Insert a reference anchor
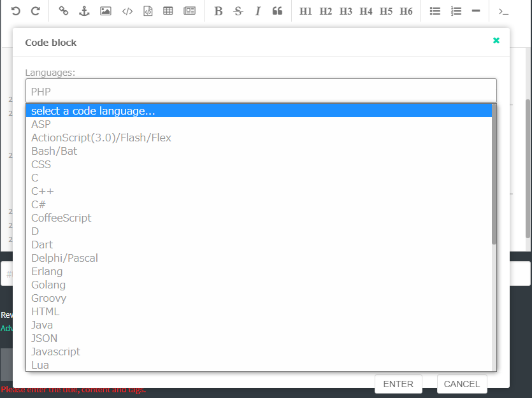The image size is (532, 398). tap(84, 11)
